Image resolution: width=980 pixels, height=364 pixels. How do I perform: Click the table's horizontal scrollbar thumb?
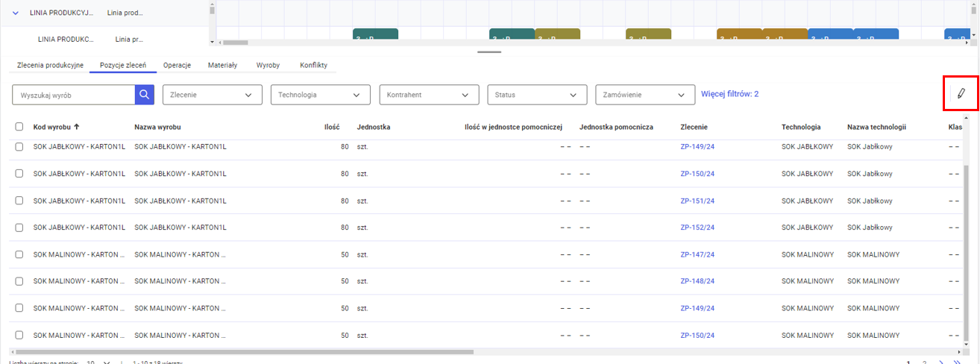[244, 351]
